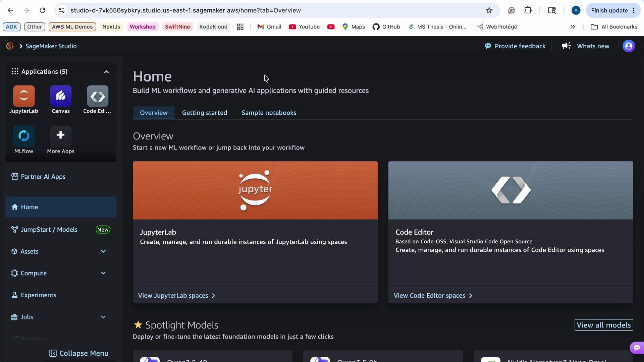Click View JupyterLab spaces link
This screenshot has height=362, width=644.
[177, 296]
